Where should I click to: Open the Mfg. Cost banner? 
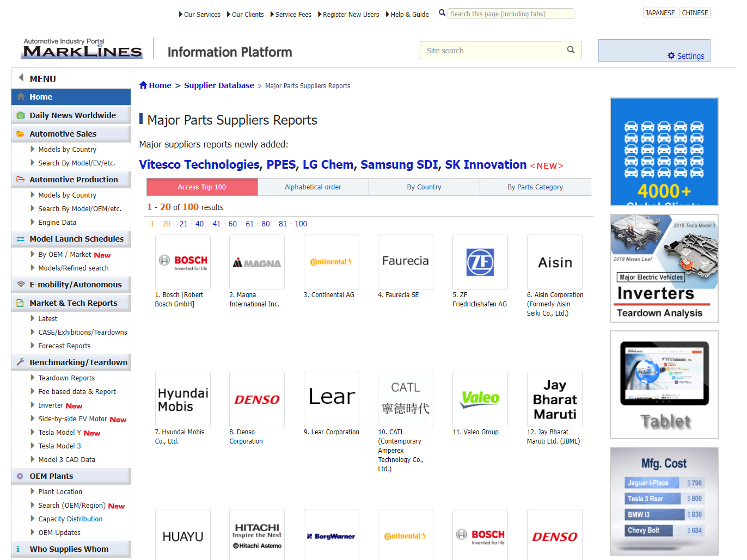pyautogui.click(x=664, y=501)
